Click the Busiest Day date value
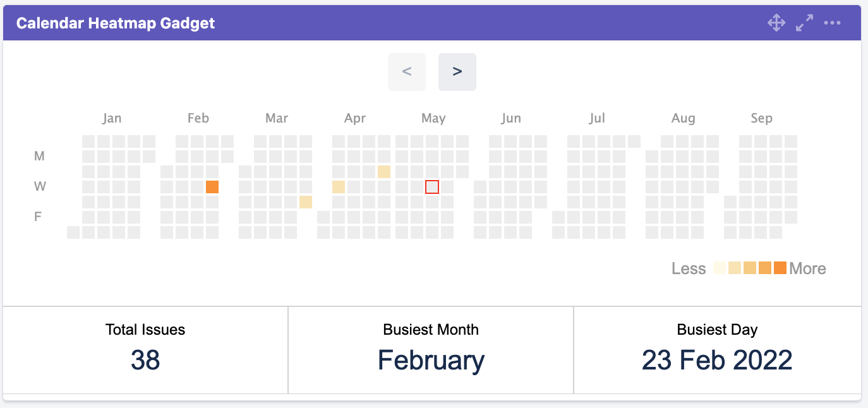The width and height of the screenshot is (868, 408). (717, 360)
